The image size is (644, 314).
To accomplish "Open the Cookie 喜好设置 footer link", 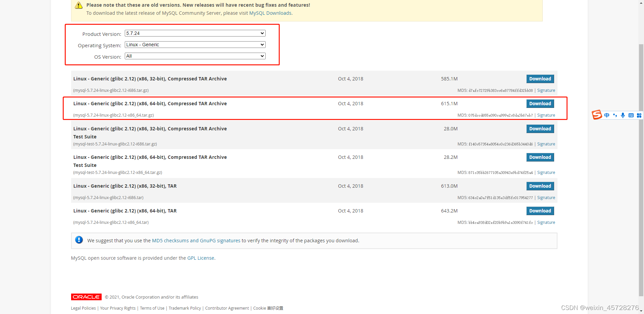I will click(x=268, y=308).
